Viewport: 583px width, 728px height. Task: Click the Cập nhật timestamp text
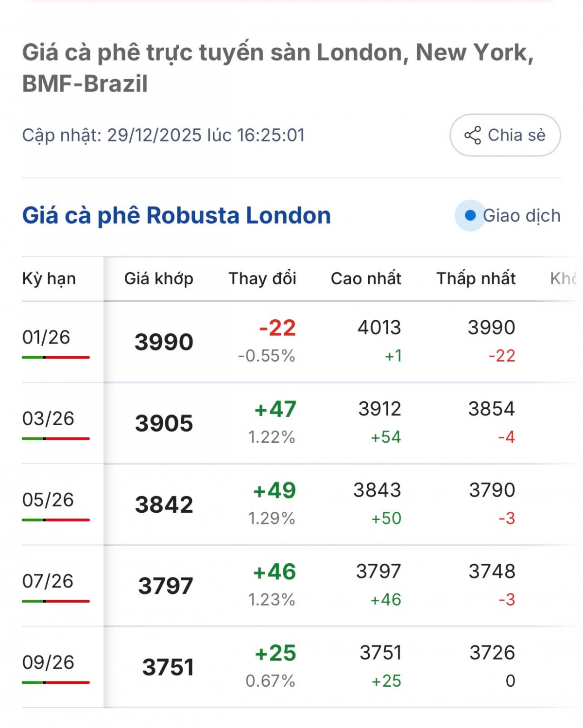[163, 135]
